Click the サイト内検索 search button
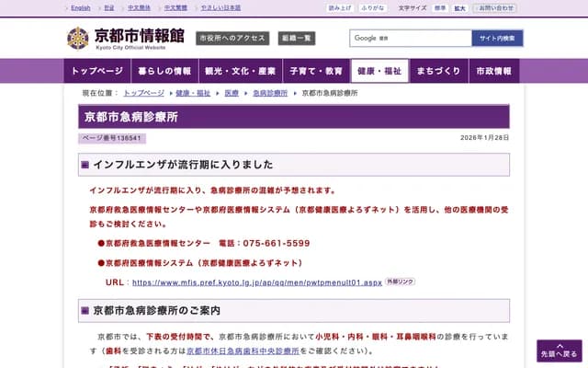The width and height of the screenshot is (588, 368). (x=498, y=38)
